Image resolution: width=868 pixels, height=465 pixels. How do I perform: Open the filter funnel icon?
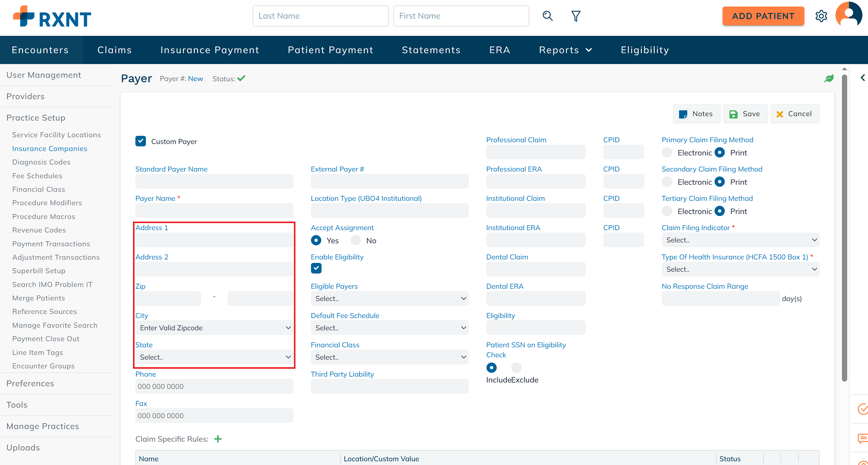pyautogui.click(x=576, y=16)
